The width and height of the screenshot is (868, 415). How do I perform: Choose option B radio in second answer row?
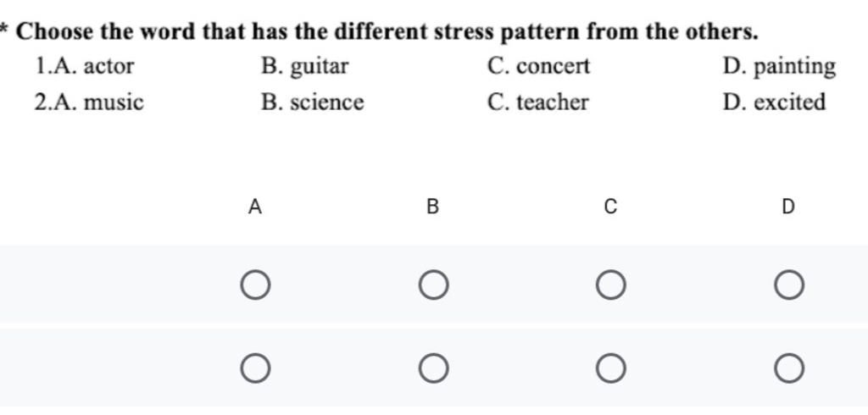433,368
